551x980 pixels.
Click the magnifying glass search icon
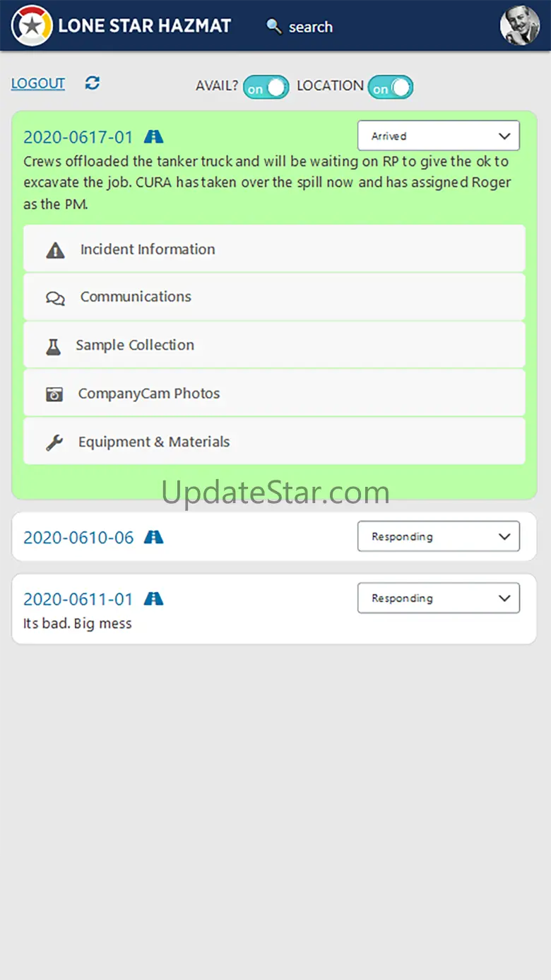(x=273, y=27)
